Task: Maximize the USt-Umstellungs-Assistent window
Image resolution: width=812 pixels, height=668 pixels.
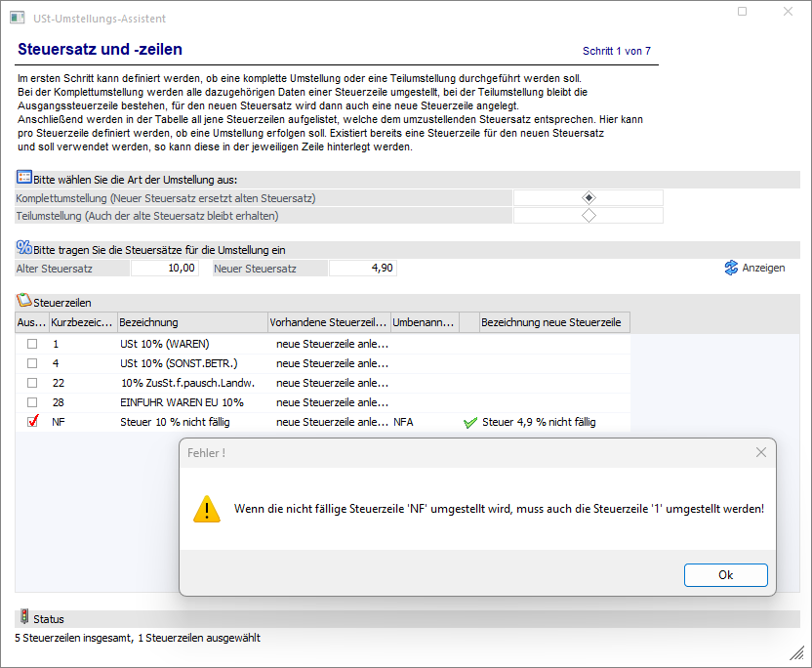Action: pyautogui.click(x=742, y=12)
